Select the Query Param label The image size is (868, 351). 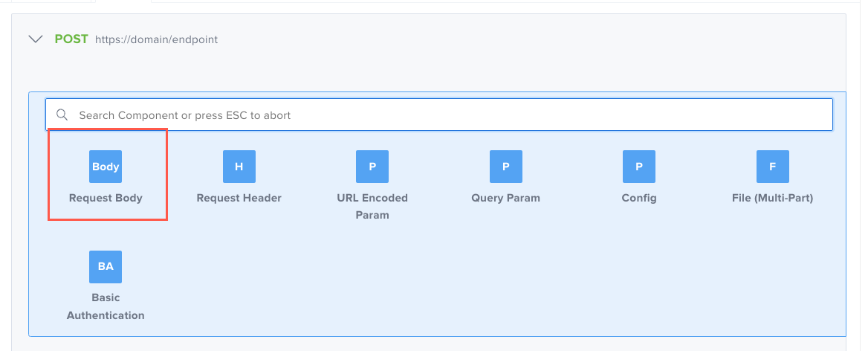tap(505, 198)
